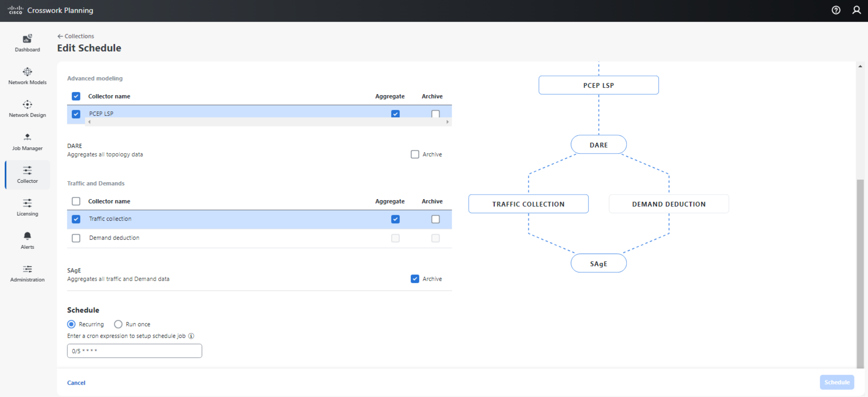Click the DARE diagram node
The image size is (868, 397).
(599, 145)
